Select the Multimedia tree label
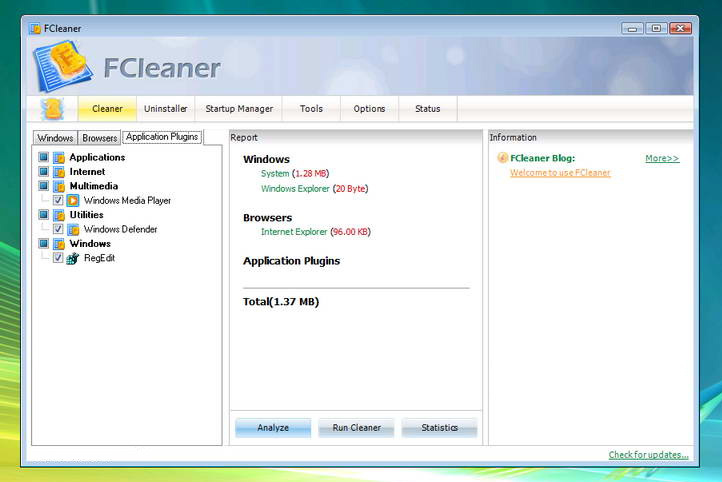Viewport: 722px width, 482px height. coord(94,186)
